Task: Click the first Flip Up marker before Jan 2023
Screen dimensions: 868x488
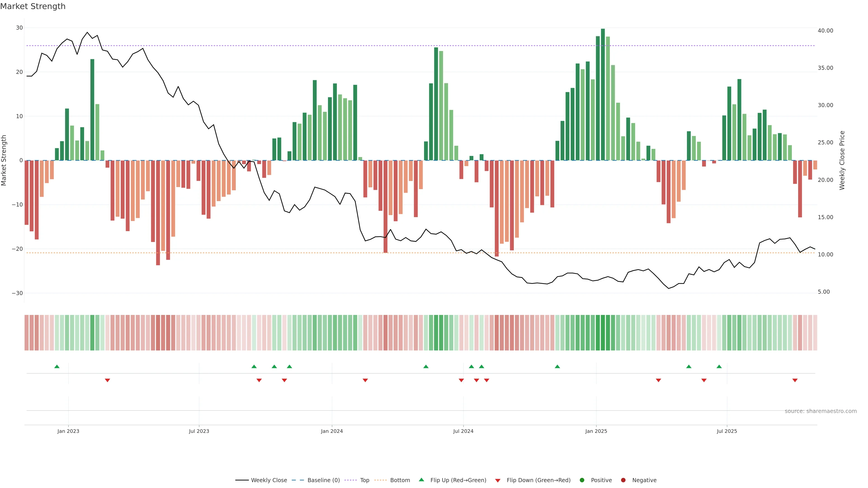Action: (x=57, y=366)
